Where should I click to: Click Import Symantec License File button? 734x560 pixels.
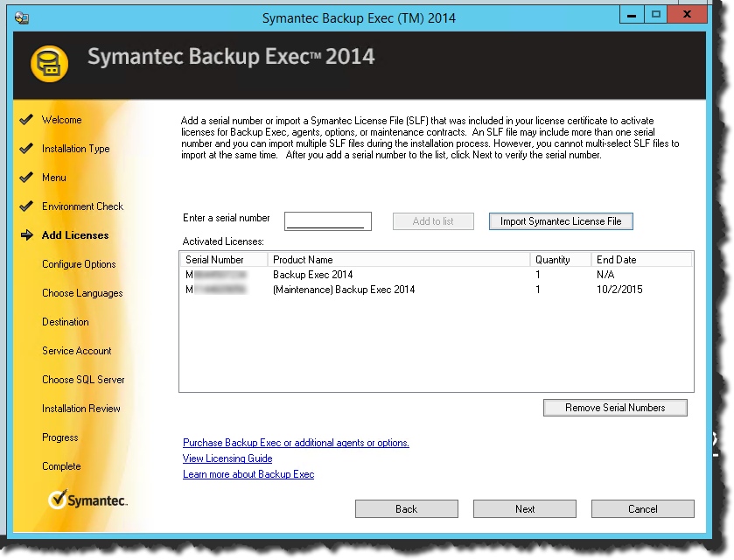561,221
